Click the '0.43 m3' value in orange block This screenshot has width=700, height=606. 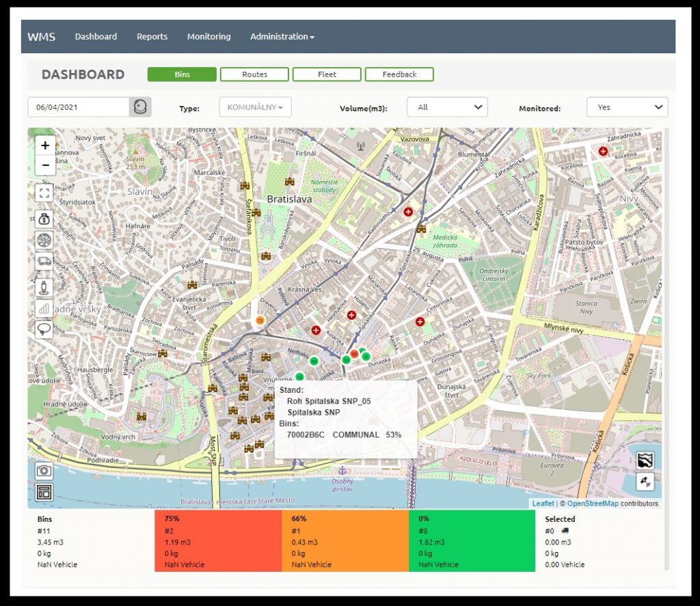[x=304, y=542]
